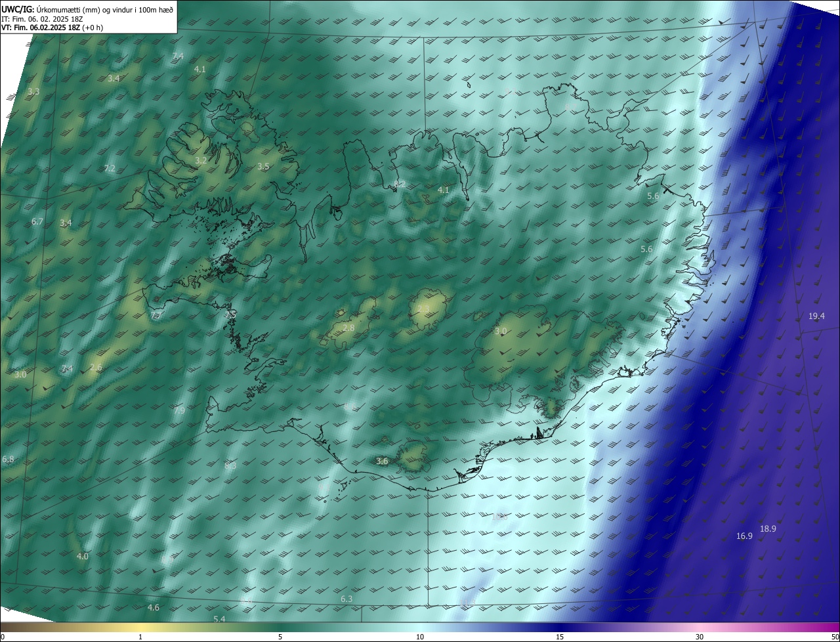Click the 6.3 value label
The width and height of the screenshot is (840, 642).
point(346,599)
